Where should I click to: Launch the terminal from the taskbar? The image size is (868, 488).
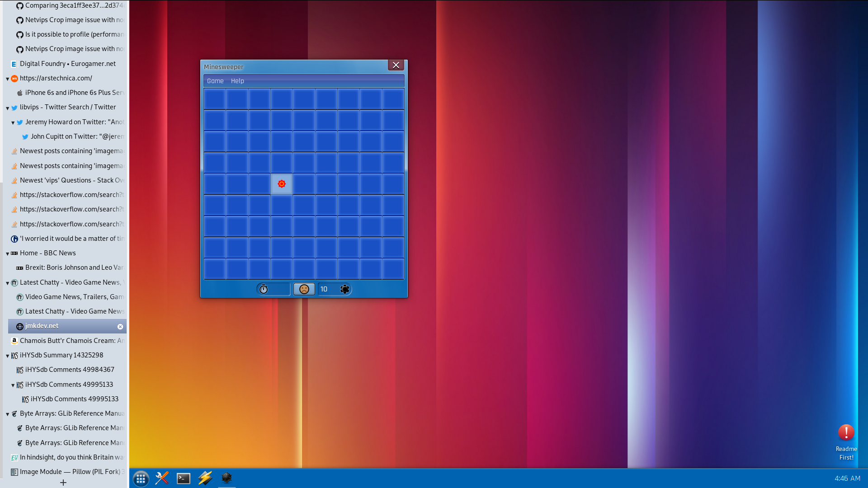(184, 478)
